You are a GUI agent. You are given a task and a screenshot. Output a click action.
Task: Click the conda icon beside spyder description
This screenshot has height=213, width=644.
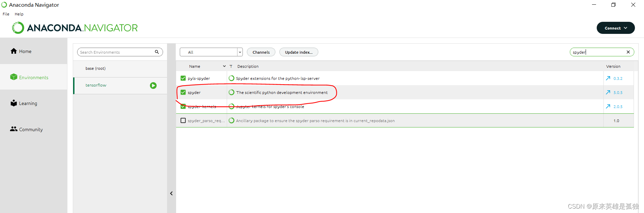click(x=231, y=92)
